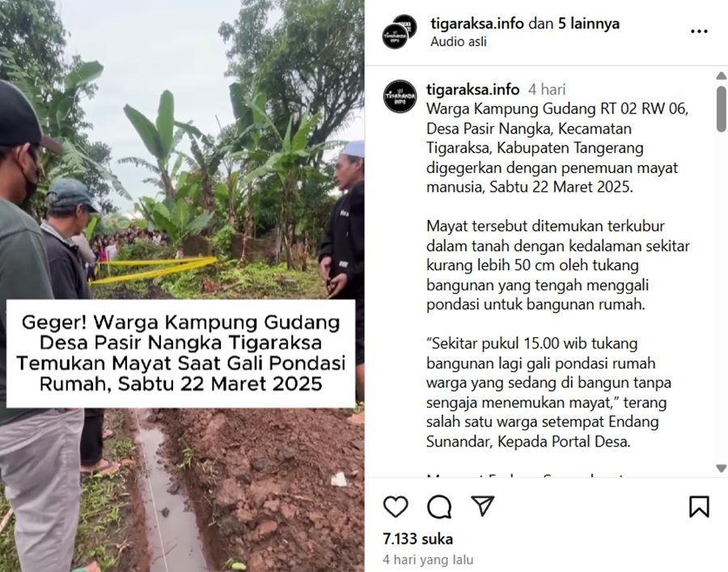The height and width of the screenshot is (572, 728).
Task: Click the caption scrollbar down arrow
Action: coord(721,468)
